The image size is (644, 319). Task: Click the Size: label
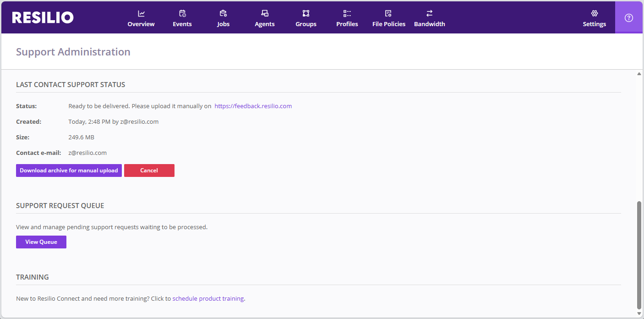coord(23,137)
